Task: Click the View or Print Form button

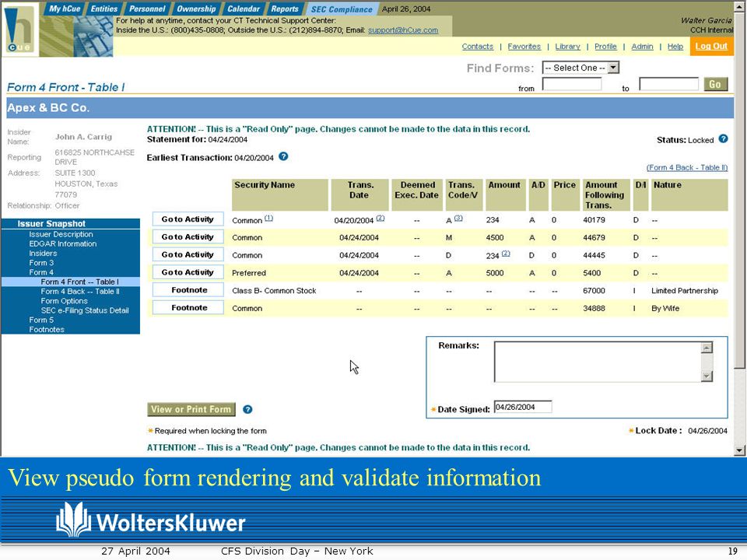Action: [x=191, y=409]
